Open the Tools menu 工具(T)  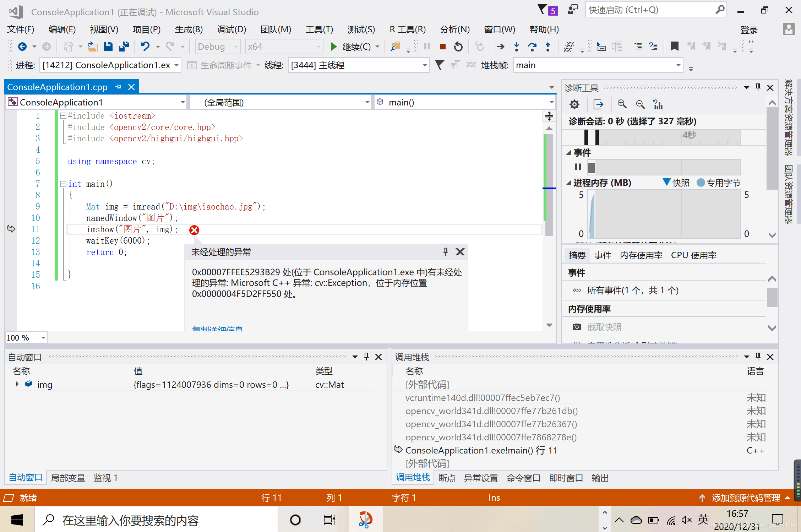click(x=320, y=29)
